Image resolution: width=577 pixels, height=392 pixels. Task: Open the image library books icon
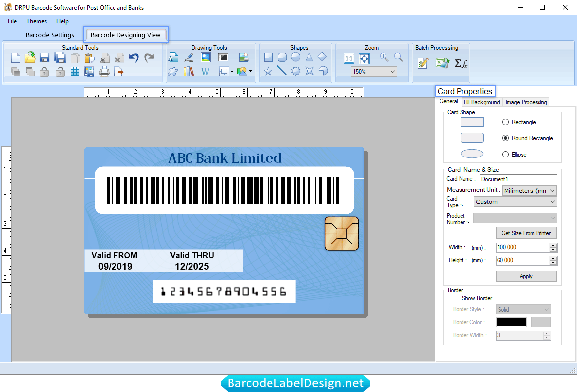pos(189,71)
